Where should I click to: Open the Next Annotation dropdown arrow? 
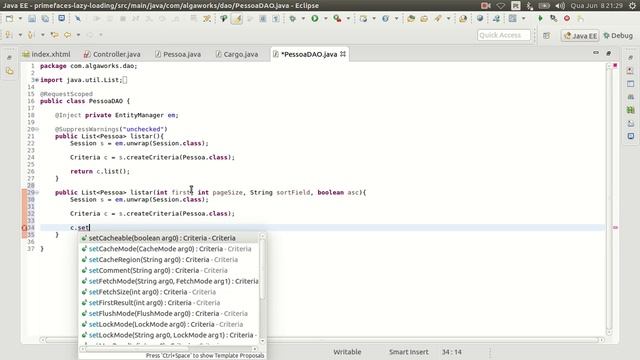coord(20,35)
